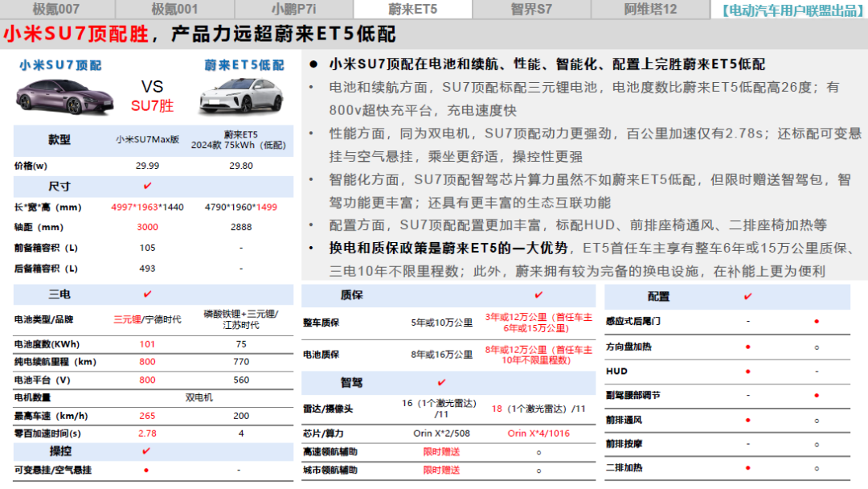Open the 极氪001 tab

point(175,9)
